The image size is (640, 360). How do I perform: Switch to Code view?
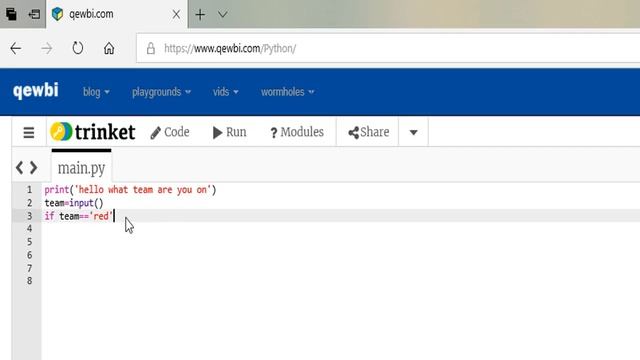170,132
